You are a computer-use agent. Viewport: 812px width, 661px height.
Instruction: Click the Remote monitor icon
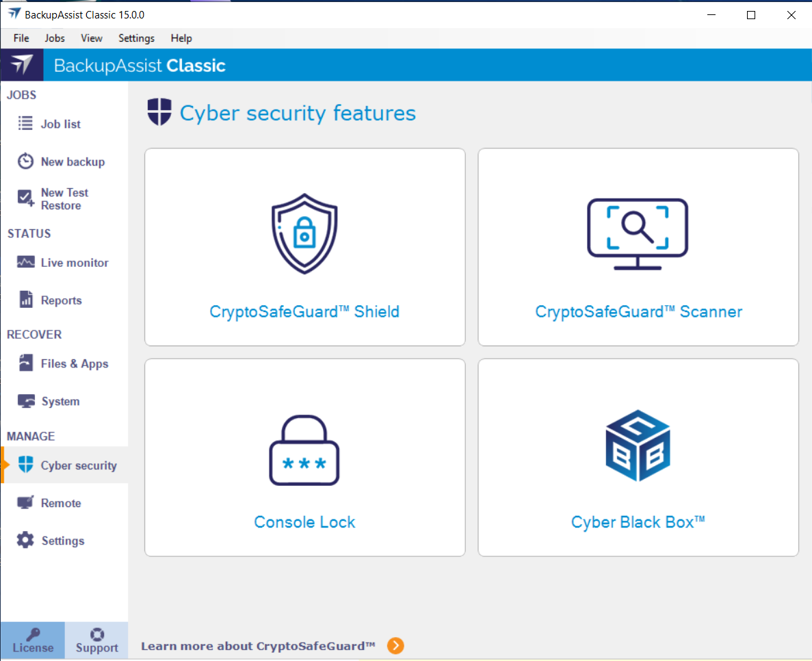[x=25, y=503]
